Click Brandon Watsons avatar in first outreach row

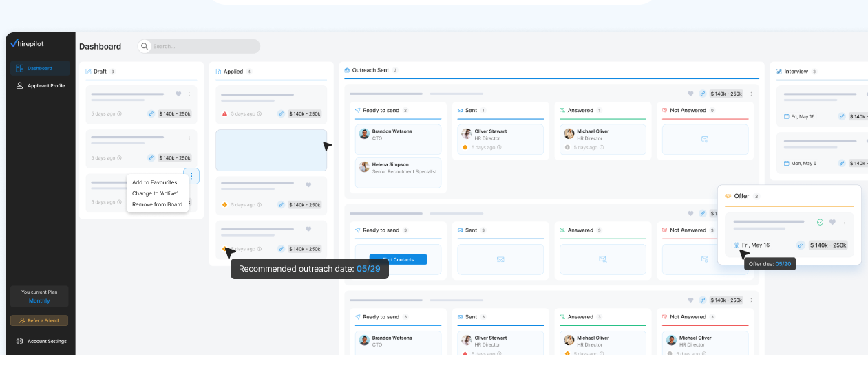(x=364, y=133)
